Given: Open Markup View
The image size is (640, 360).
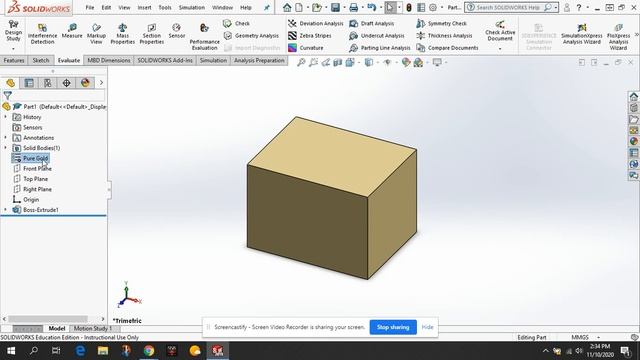Looking at the screenshot, I should pos(96,33).
